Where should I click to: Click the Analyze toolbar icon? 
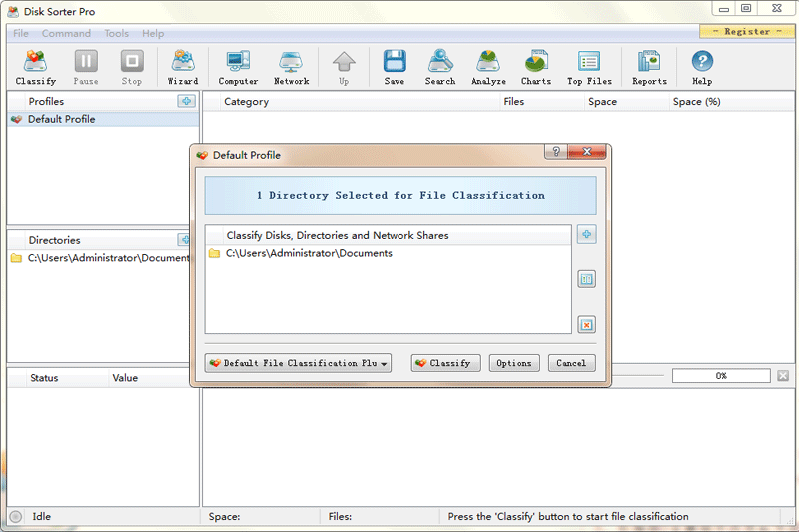click(488, 67)
